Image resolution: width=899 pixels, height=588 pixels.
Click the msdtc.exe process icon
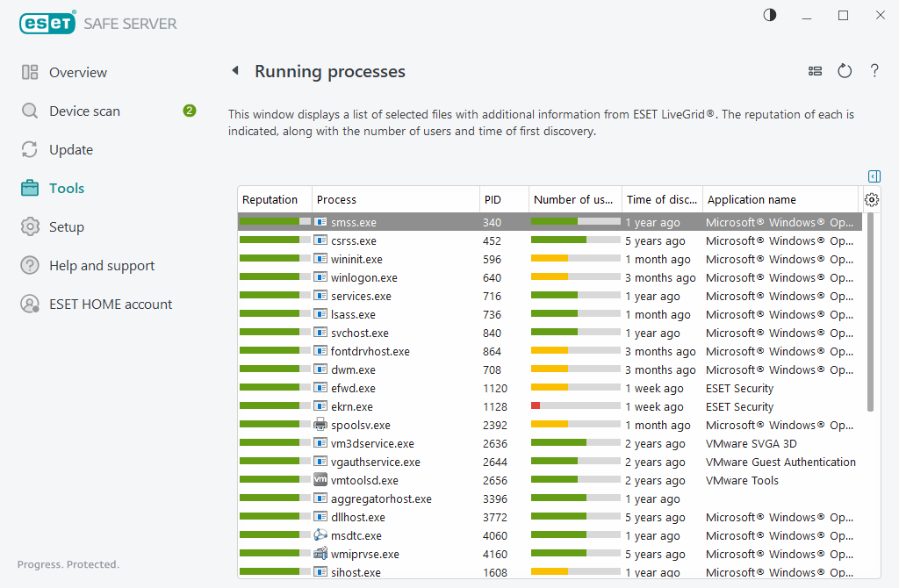[320, 534]
